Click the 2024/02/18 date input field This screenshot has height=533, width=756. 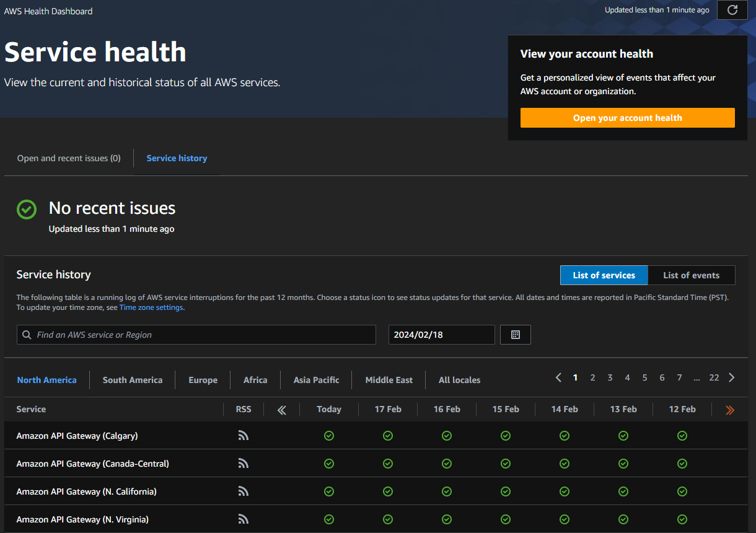coord(442,335)
